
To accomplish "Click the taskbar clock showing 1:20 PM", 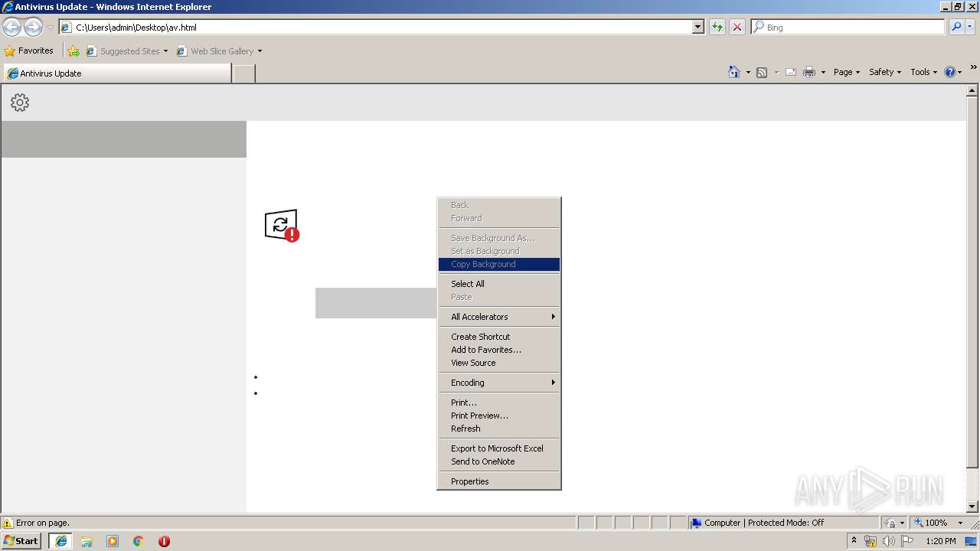I will pyautogui.click(x=940, y=541).
